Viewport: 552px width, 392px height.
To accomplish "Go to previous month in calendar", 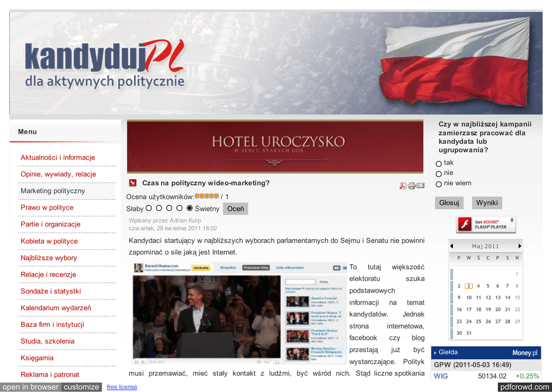I will point(452,246).
